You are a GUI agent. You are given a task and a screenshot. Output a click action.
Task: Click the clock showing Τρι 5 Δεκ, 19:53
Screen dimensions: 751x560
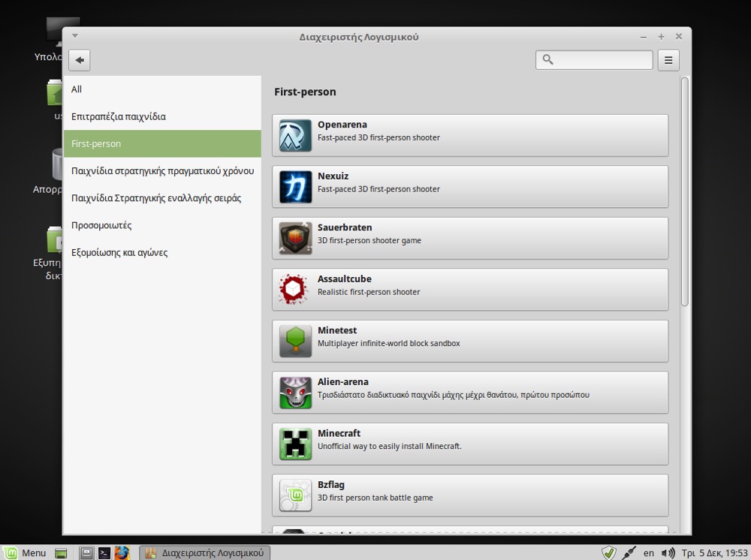tap(714, 552)
